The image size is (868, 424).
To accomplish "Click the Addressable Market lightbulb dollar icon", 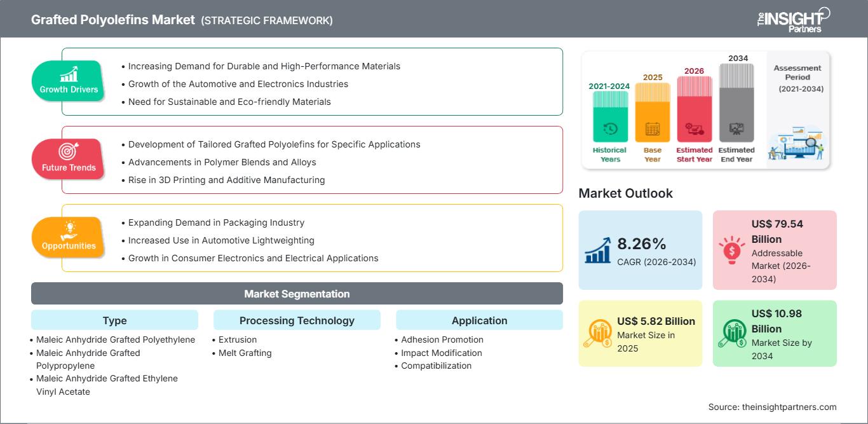I will point(731,250).
